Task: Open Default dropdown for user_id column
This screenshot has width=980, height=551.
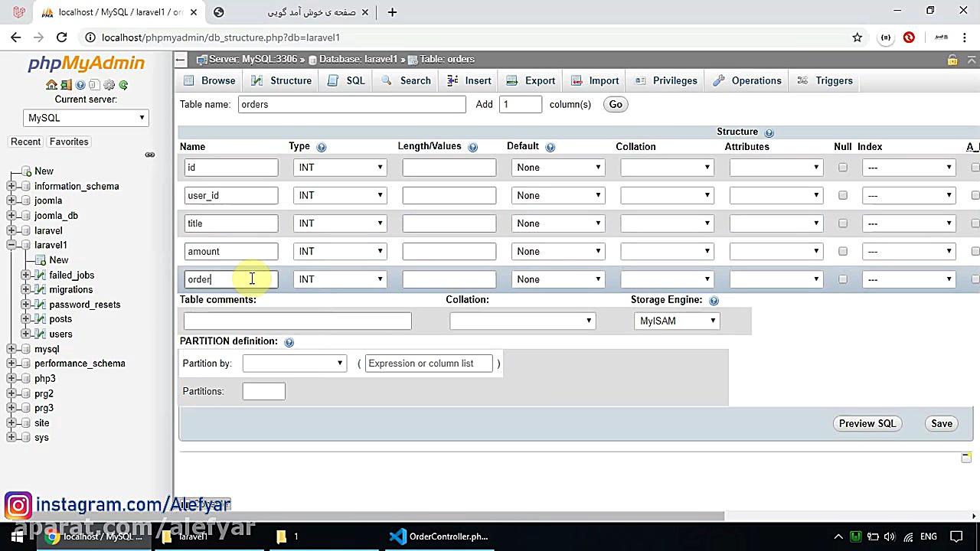Action: point(558,195)
